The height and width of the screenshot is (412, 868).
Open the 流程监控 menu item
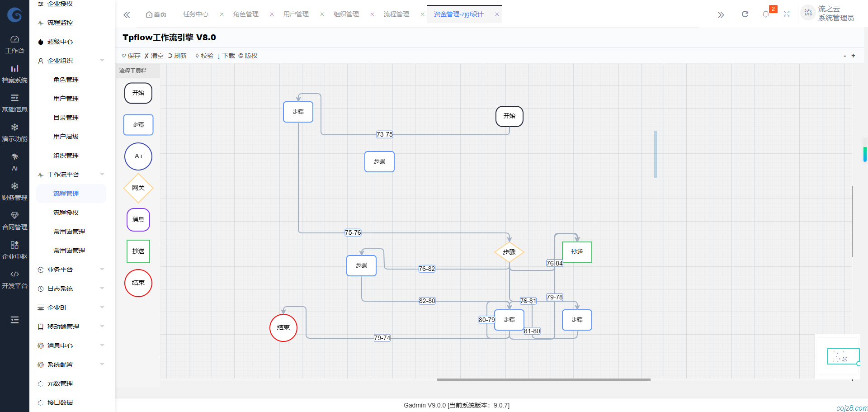(x=59, y=23)
